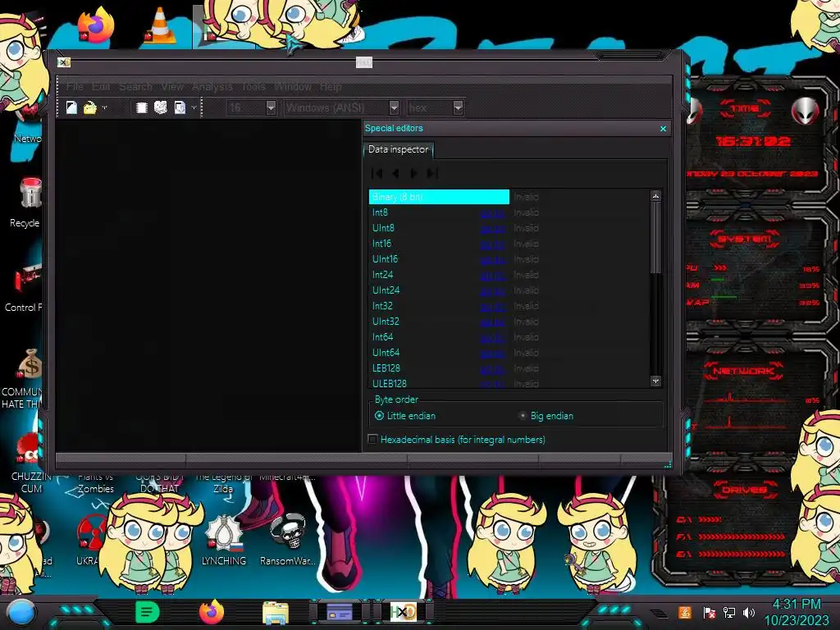Image resolution: width=840 pixels, height=630 pixels.
Task: Open the Help menu
Action: pyautogui.click(x=331, y=86)
